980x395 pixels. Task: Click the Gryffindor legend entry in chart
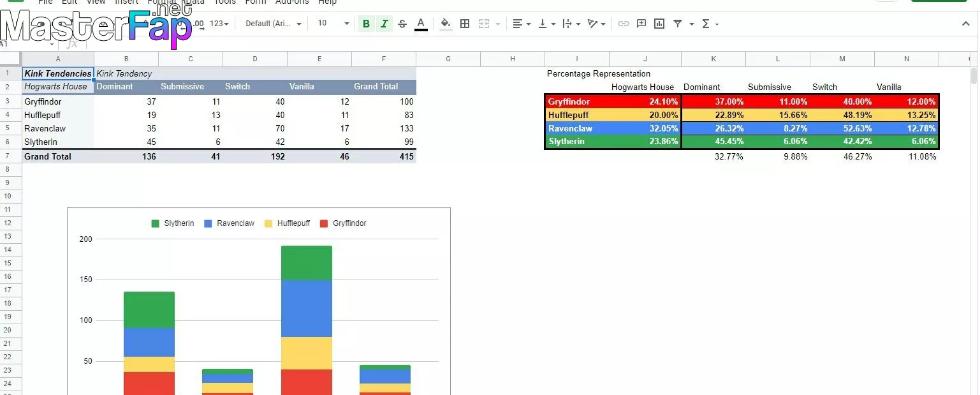point(343,223)
